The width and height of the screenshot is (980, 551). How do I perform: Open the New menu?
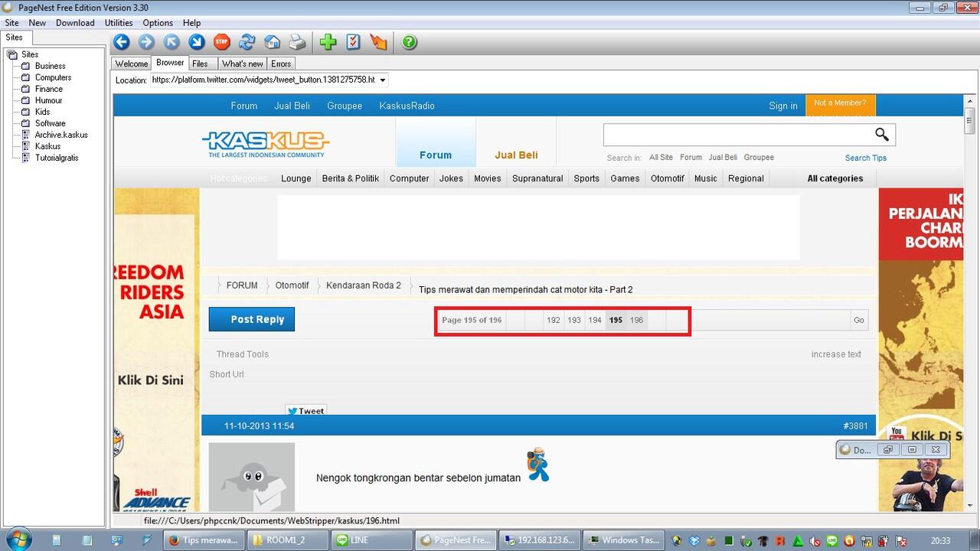tap(38, 23)
